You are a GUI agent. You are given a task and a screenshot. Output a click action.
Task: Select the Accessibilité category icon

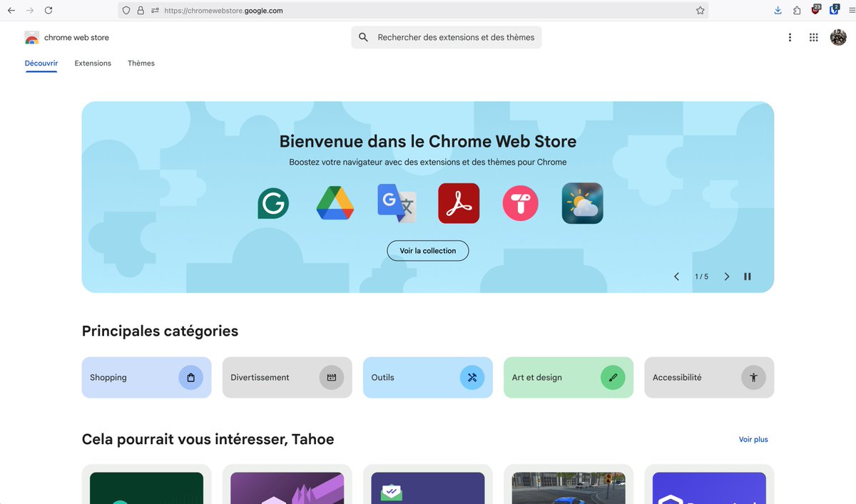point(753,377)
